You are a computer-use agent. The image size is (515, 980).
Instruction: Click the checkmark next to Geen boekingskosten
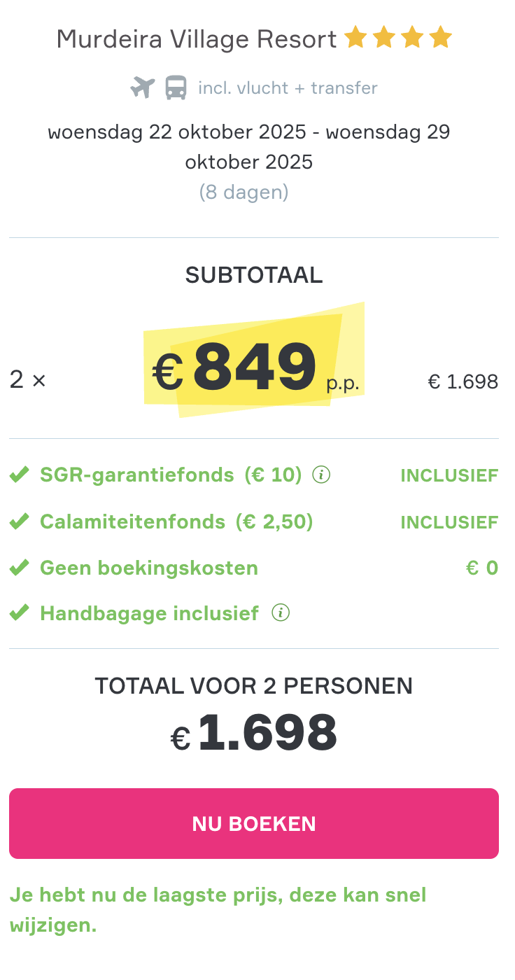point(19,568)
